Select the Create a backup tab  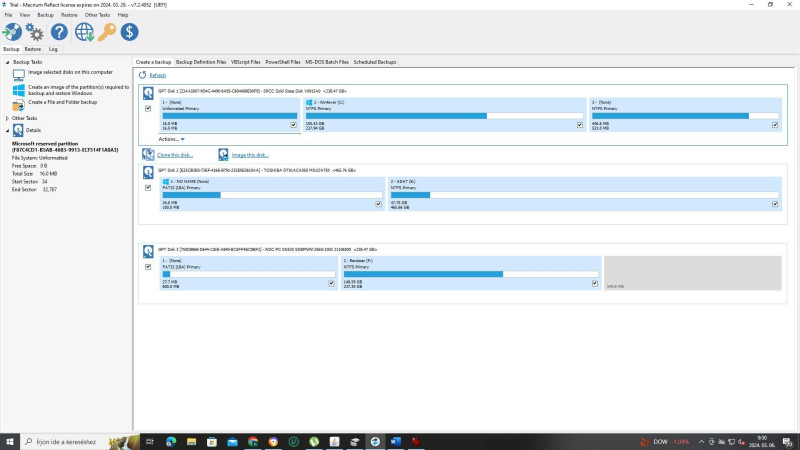click(153, 62)
